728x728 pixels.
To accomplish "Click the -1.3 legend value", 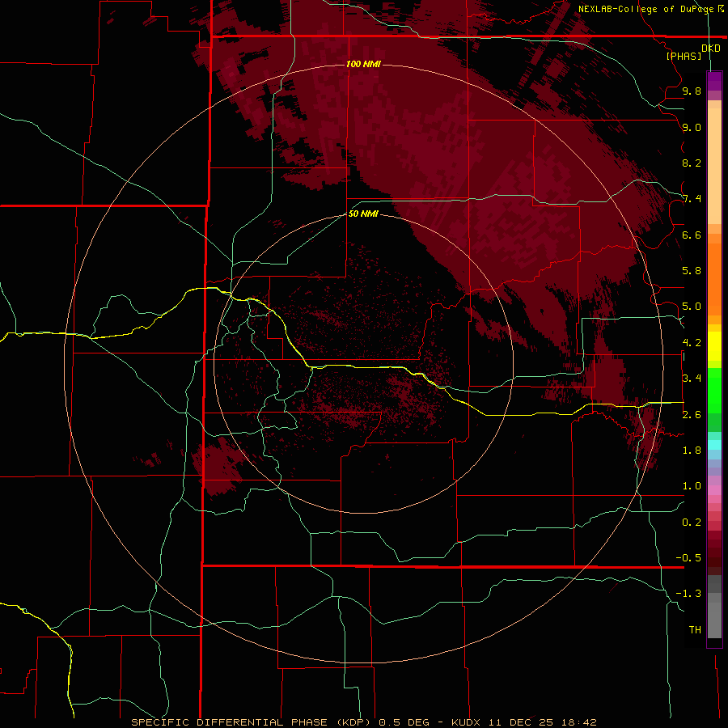I will [688, 595].
